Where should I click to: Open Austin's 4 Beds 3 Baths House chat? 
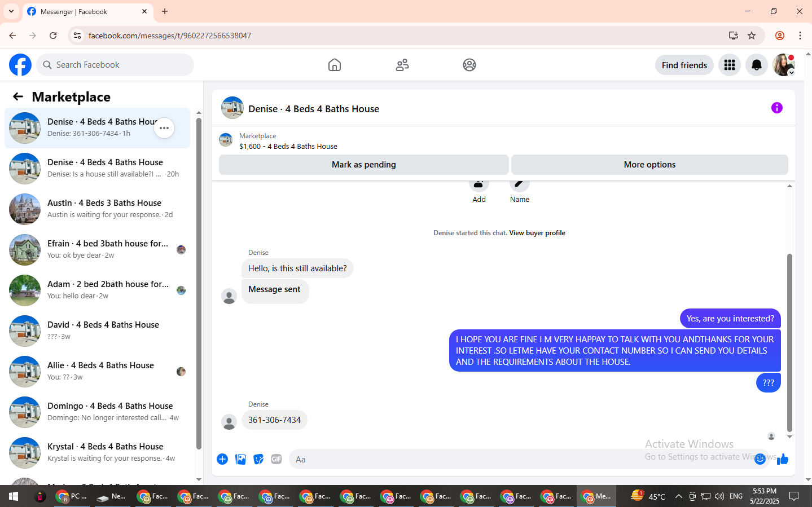click(x=97, y=209)
